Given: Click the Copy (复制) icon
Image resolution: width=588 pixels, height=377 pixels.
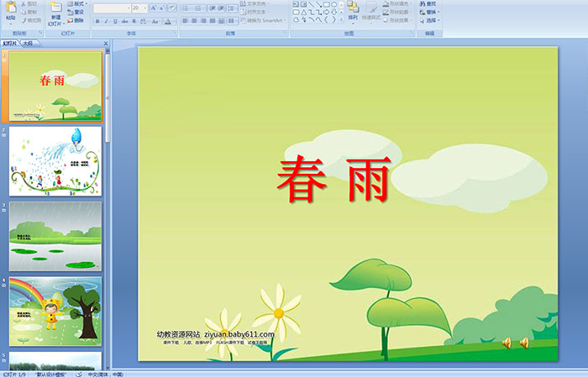Looking at the screenshot, I should pos(24,13).
